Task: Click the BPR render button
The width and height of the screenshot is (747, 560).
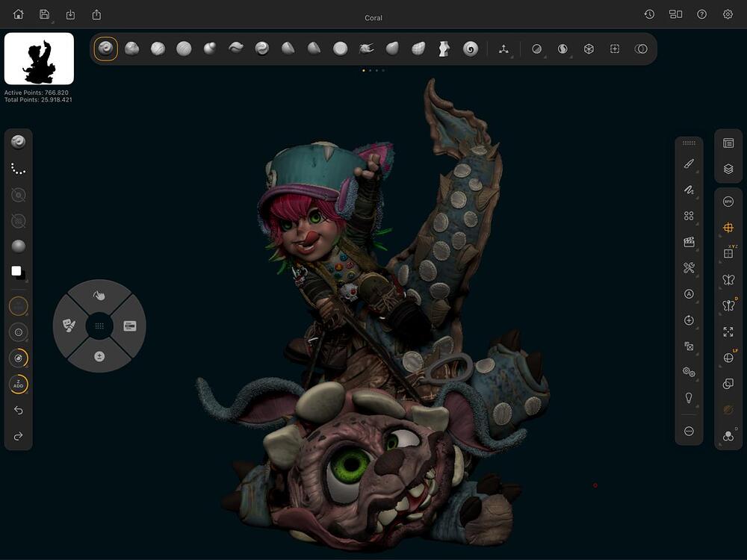Action: 728,202
